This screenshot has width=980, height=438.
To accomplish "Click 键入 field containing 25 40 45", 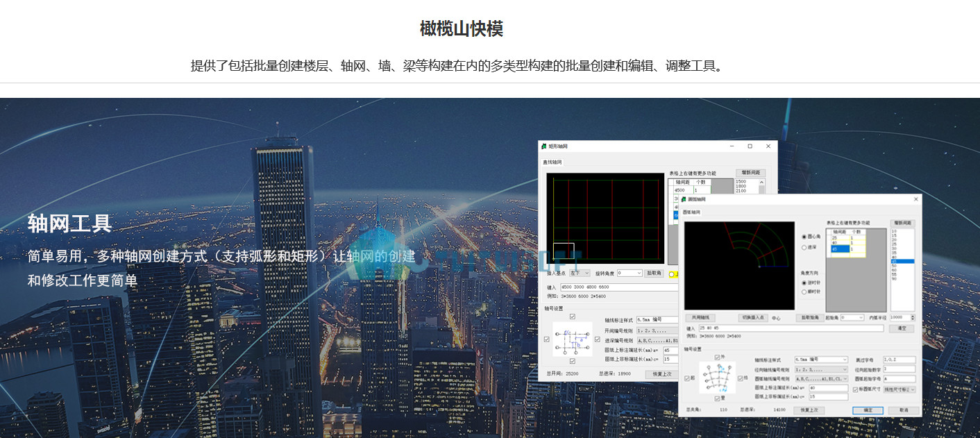I will tap(791, 328).
